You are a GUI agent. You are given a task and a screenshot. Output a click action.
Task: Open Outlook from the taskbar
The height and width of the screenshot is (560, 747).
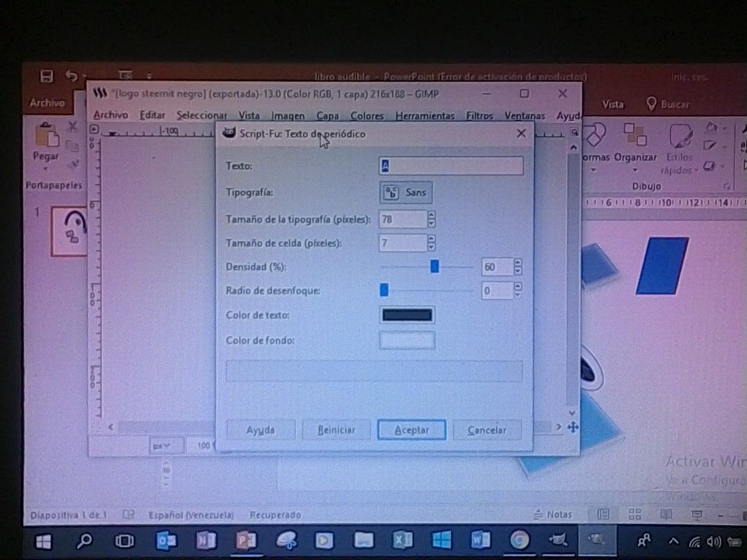pyautogui.click(x=166, y=541)
